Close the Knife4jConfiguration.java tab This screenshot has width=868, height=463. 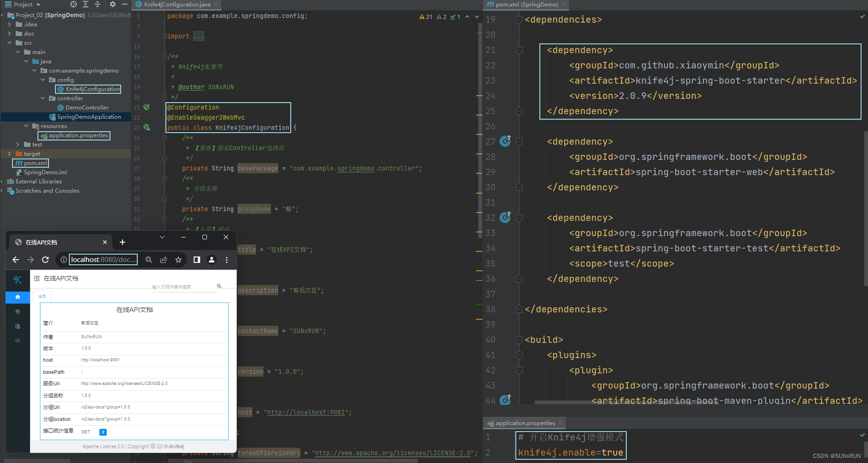[216, 5]
